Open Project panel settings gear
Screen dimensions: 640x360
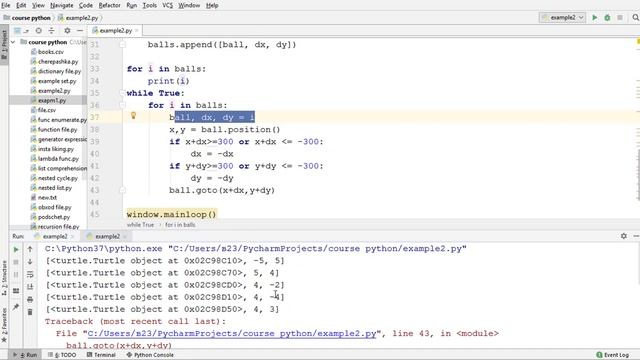pos(67,31)
